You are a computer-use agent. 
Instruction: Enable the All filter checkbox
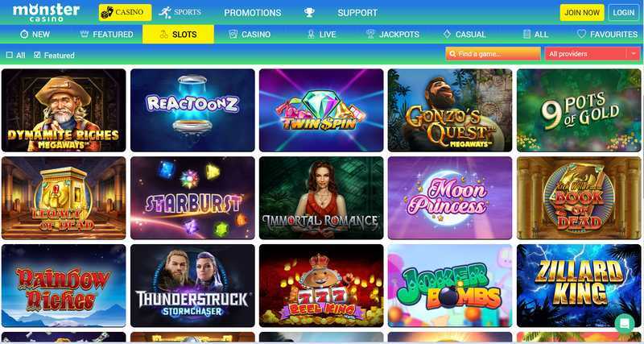coord(10,55)
